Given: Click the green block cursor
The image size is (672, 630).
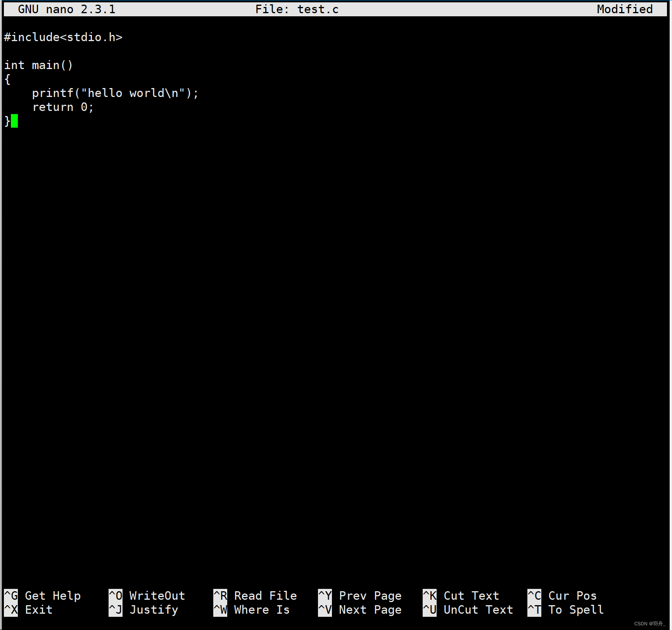Looking at the screenshot, I should (14, 121).
